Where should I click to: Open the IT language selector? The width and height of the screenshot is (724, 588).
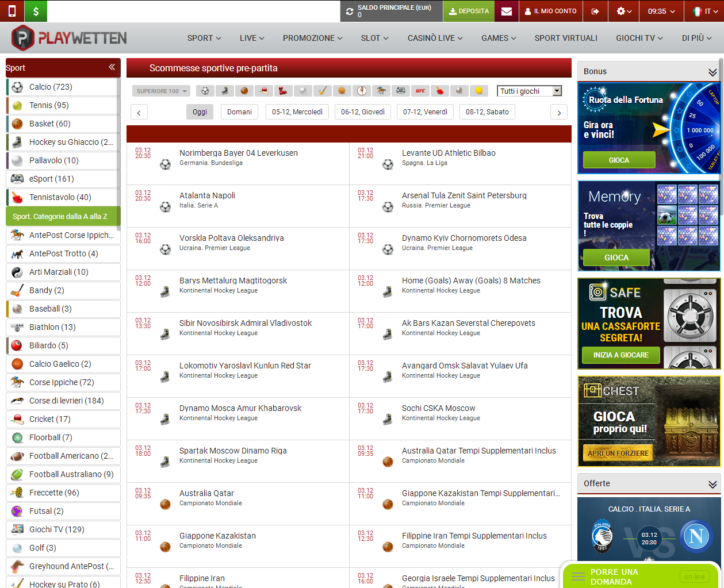(x=704, y=11)
